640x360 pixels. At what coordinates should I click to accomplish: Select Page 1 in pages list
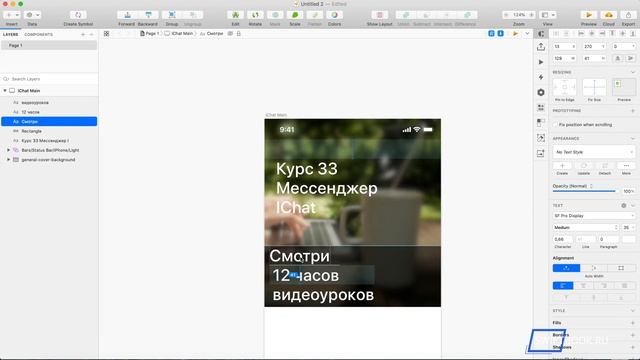pos(49,45)
